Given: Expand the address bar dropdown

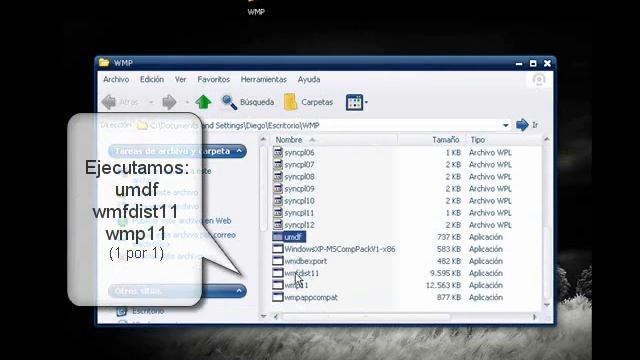Looking at the screenshot, I should [x=505, y=125].
